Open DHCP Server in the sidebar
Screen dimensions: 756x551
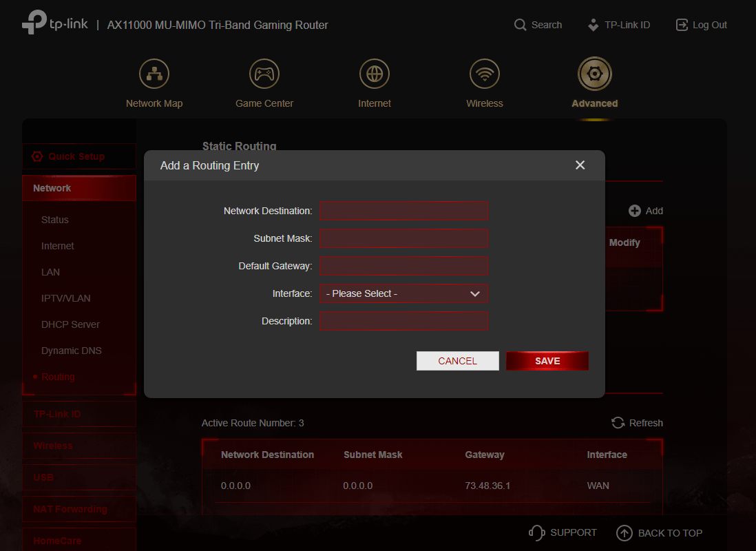tap(70, 324)
